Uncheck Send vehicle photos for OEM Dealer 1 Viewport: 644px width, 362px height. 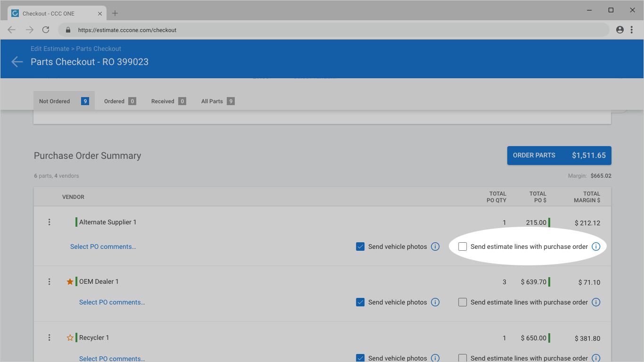point(360,302)
